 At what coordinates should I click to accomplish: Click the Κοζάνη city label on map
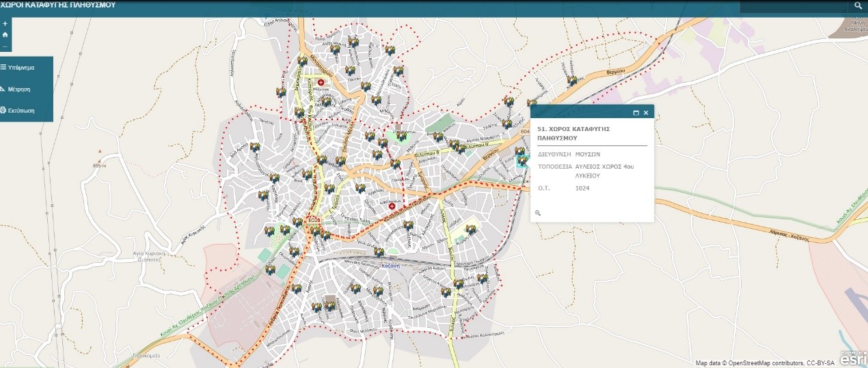(390, 267)
